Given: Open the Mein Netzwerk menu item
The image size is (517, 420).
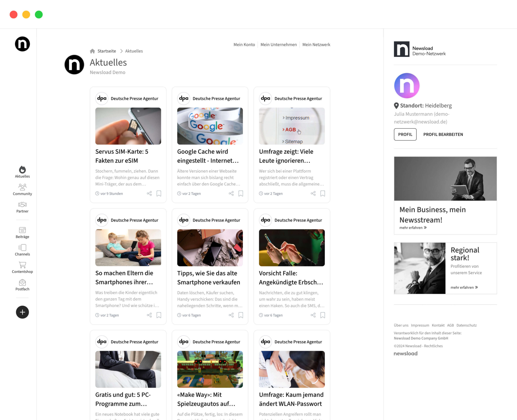Looking at the screenshot, I should (x=316, y=44).
